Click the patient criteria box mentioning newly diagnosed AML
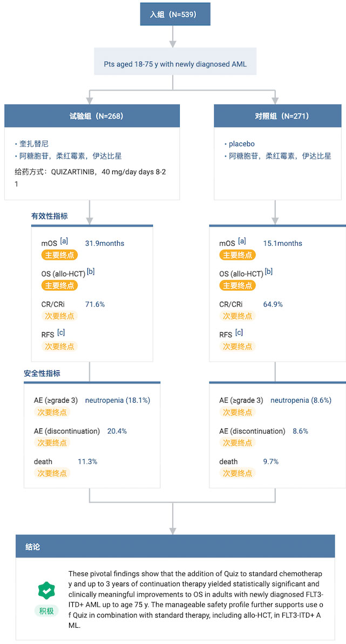The height and width of the screenshot is (644, 346). pos(175,64)
